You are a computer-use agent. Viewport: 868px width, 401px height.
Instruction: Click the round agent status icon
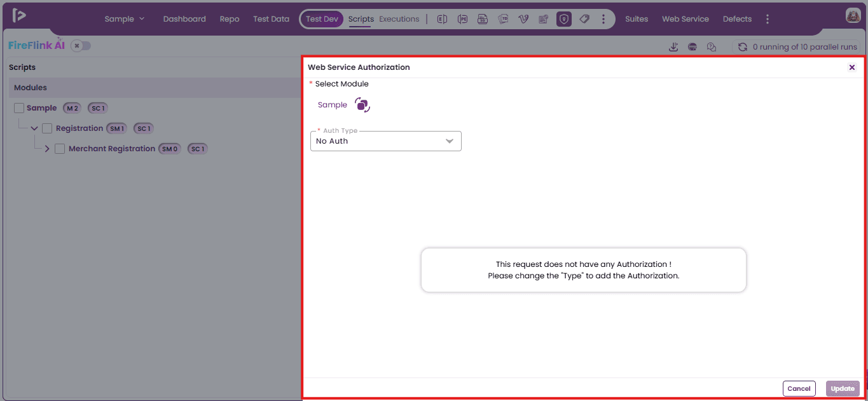pos(692,47)
